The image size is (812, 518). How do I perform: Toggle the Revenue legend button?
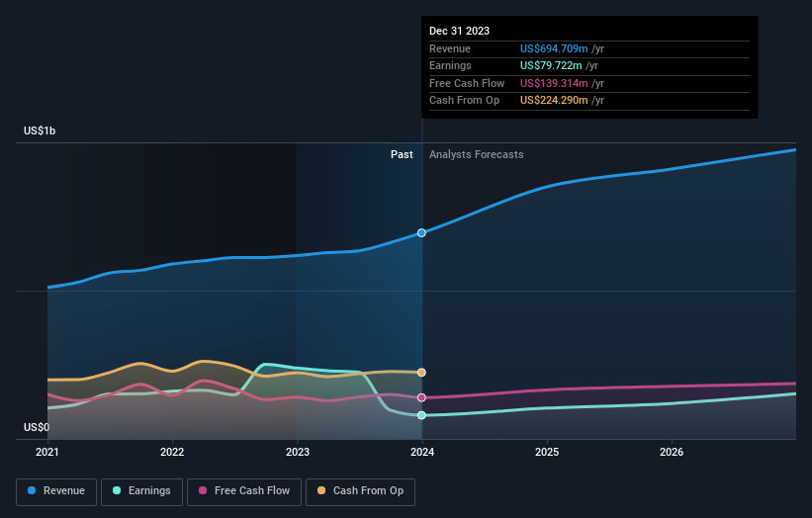[56, 491]
